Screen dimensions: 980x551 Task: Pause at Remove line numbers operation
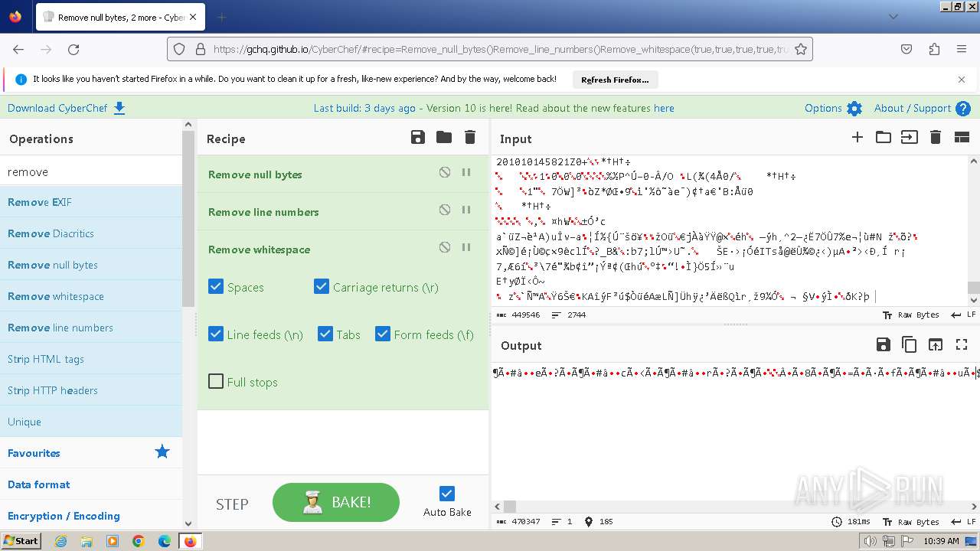pos(465,210)
